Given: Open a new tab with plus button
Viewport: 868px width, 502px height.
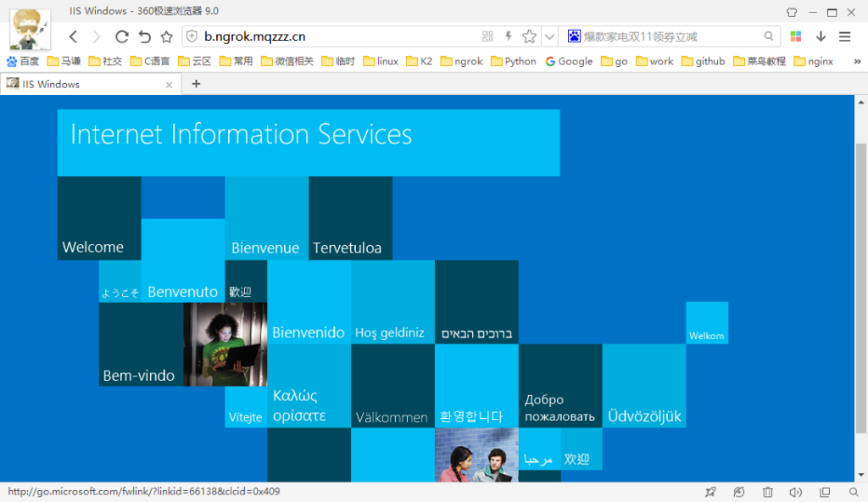Looking at the screenshot, I should (x=196, y=84).
